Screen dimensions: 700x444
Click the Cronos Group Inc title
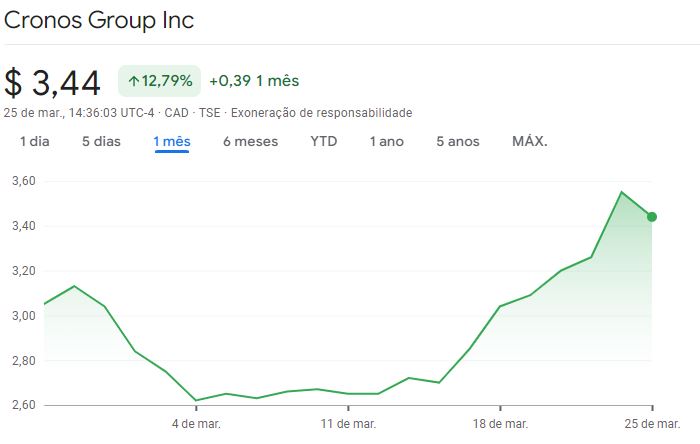click(100, 20)
